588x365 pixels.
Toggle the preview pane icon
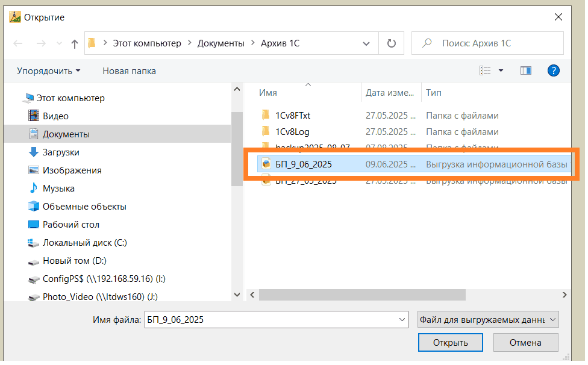(x=525, y=71)
